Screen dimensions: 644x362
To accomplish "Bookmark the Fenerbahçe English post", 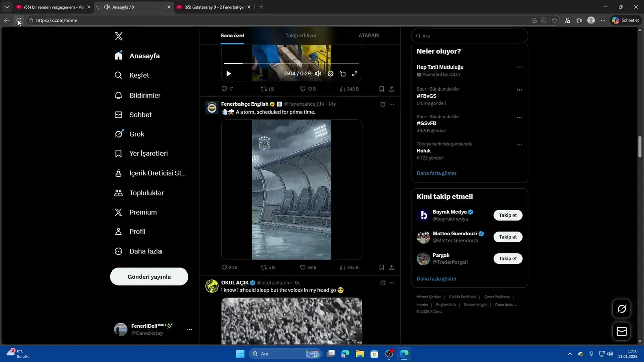I will [x=382, y=268].
